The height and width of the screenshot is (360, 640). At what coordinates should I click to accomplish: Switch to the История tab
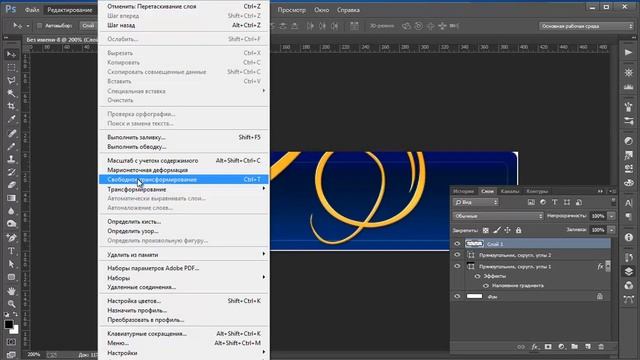[x=464, y=191]
